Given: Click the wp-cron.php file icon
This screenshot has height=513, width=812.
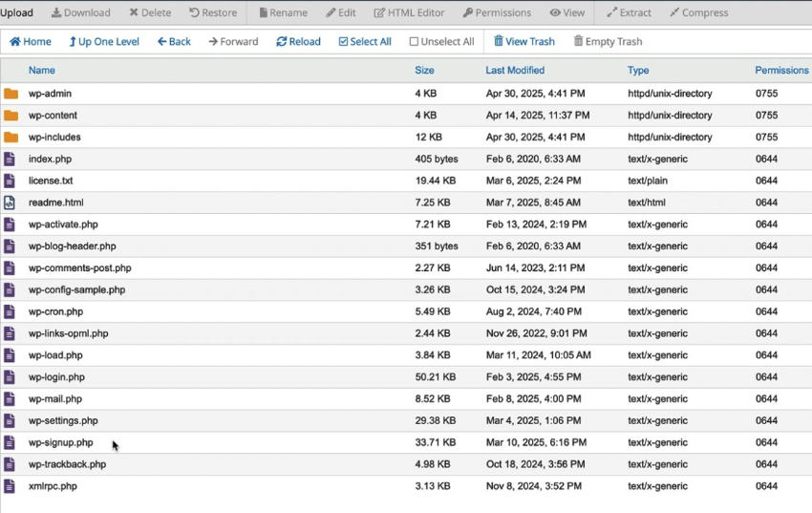Looking at the screenshot, I should [10, 311].
